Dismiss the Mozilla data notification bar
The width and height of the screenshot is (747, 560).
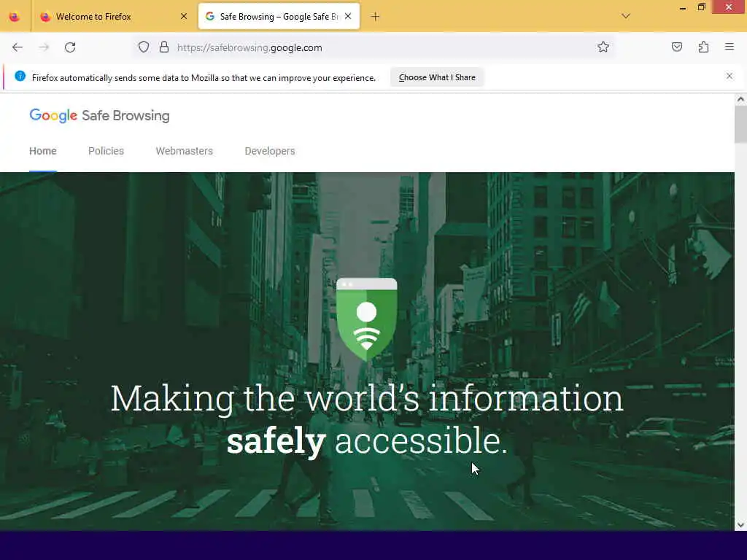tap(729, 76)
